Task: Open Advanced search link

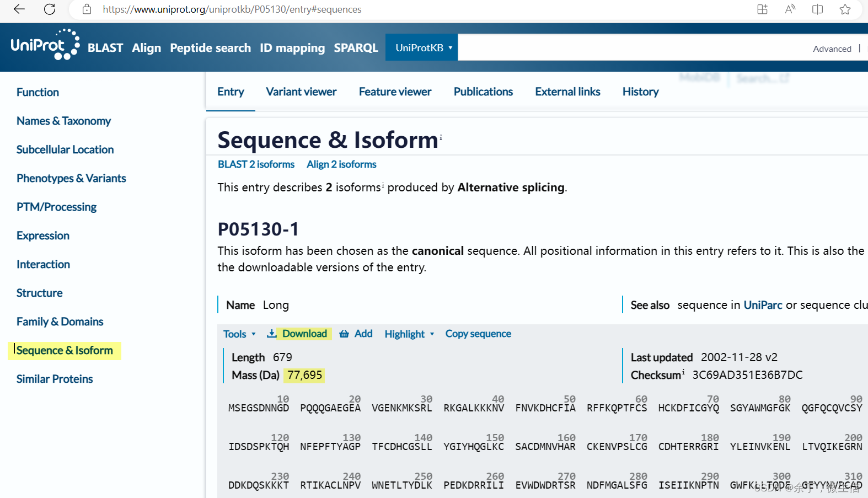Action: tap(832, 49)
